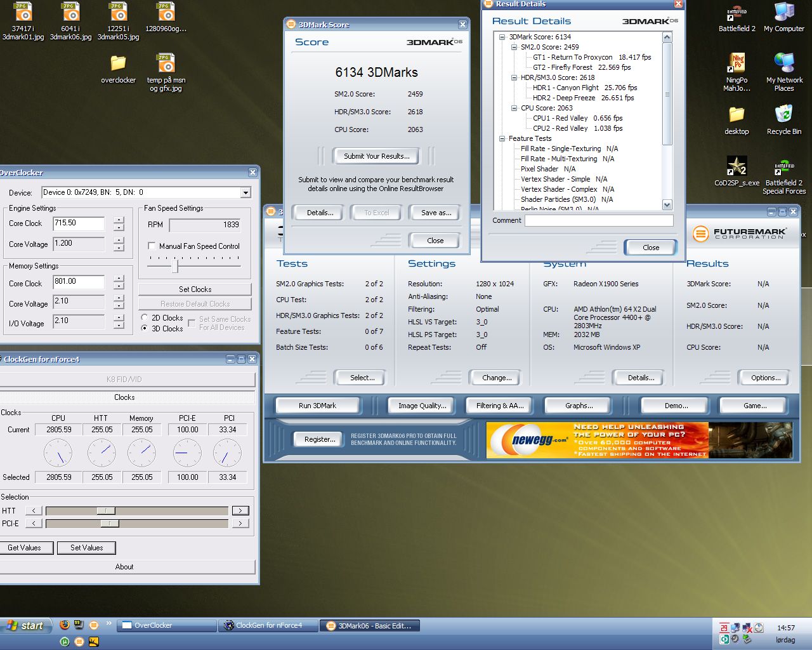Click the HTT slider thumb in ClockGen

(105, 510)
